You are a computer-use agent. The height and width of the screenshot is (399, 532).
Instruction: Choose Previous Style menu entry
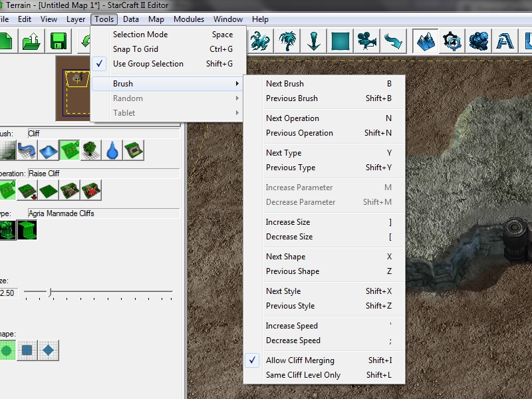[325, 306]
